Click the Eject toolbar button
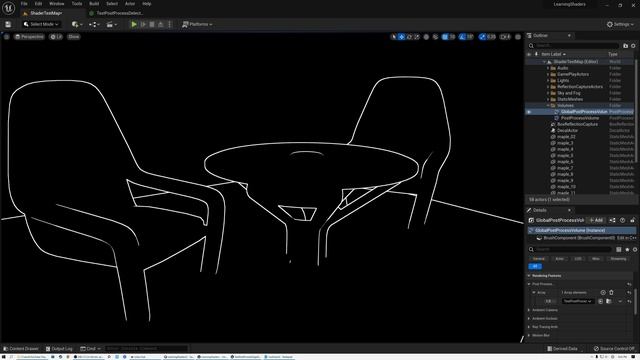This screenshot has width=640, height=360. (x=161, y=24)
